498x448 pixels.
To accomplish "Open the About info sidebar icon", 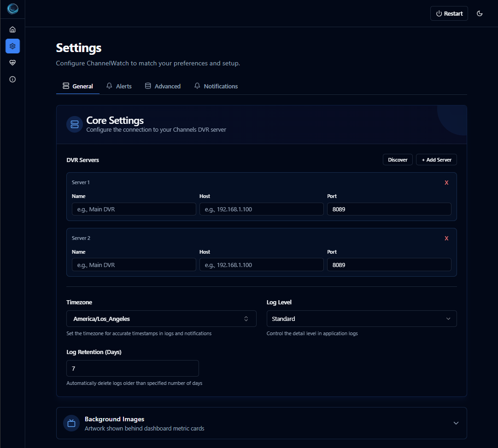I will [12, 79].
